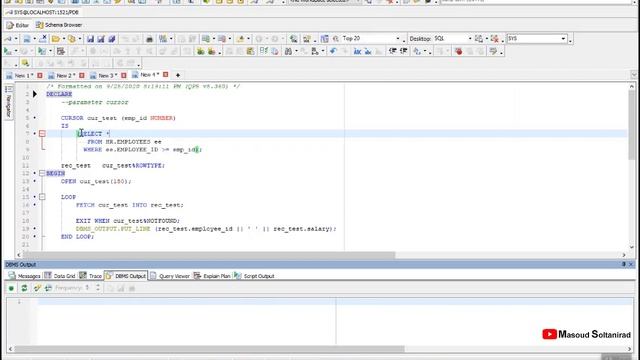Click the red Stop breakpoint icon
640x360 pixels.
[x=458, y=51]
